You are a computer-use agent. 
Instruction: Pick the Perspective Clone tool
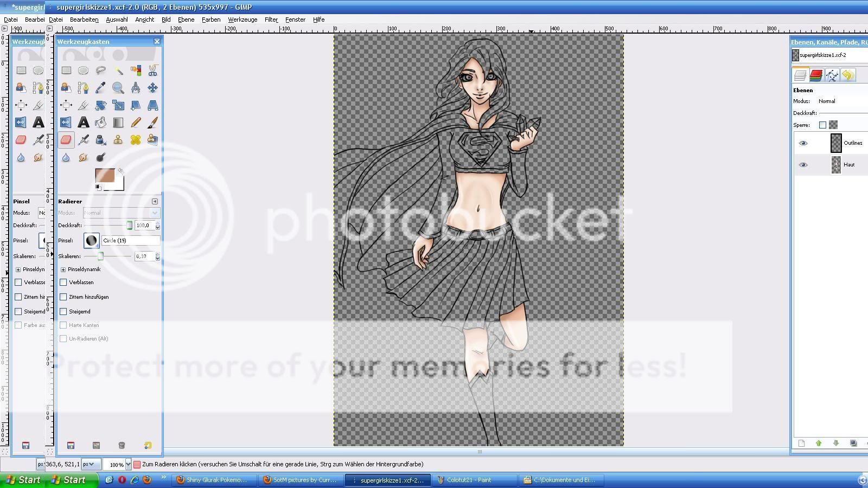[x=152, y=140]
